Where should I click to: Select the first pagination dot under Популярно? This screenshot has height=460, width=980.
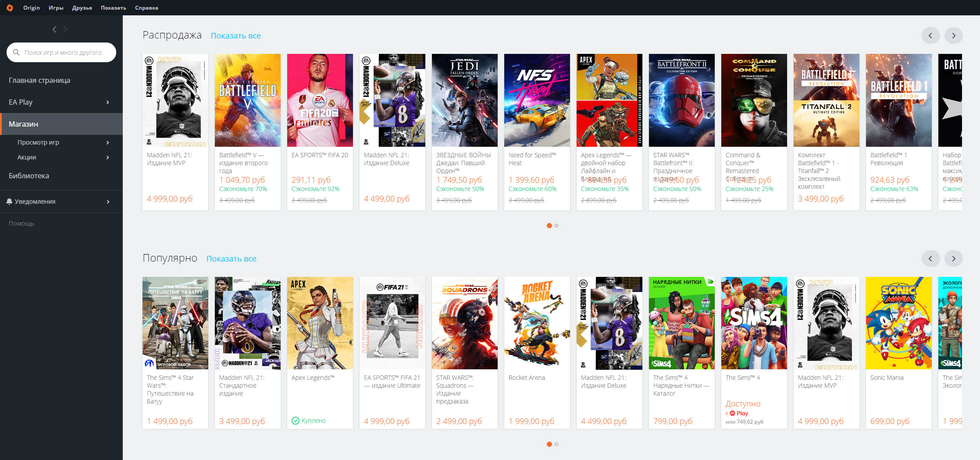click(x=549, y=444)
